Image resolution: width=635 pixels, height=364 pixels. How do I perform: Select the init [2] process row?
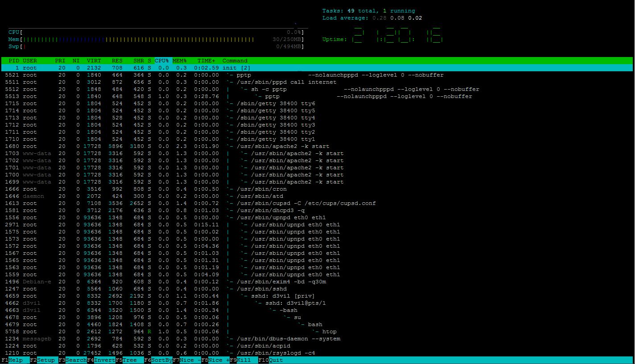(317, 68)
